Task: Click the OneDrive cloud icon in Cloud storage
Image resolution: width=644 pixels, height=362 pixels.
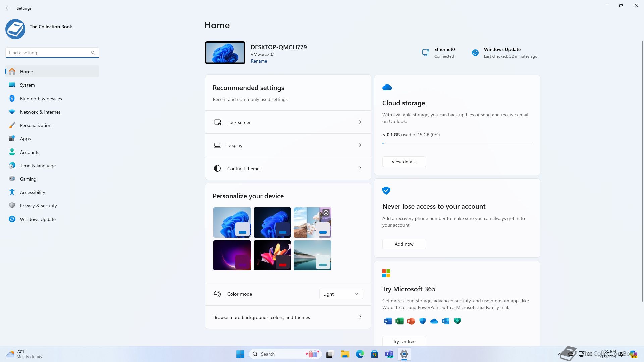Action: point(387,87)
